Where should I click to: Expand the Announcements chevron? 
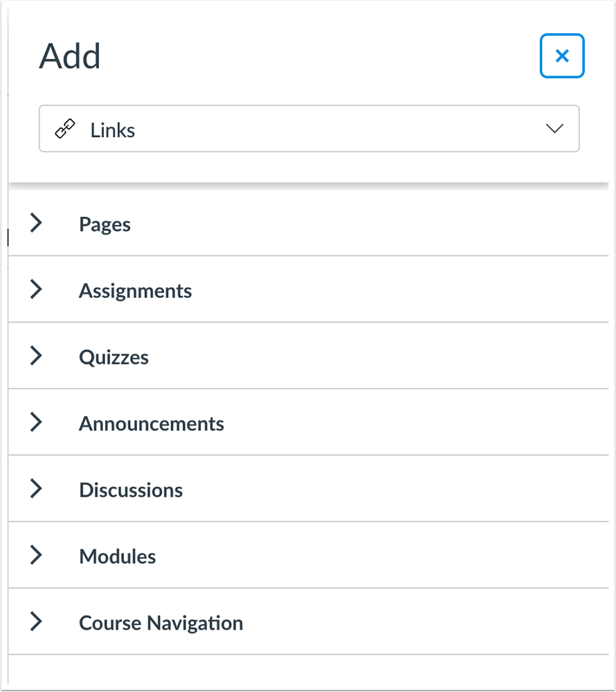(x=36, y=422)
